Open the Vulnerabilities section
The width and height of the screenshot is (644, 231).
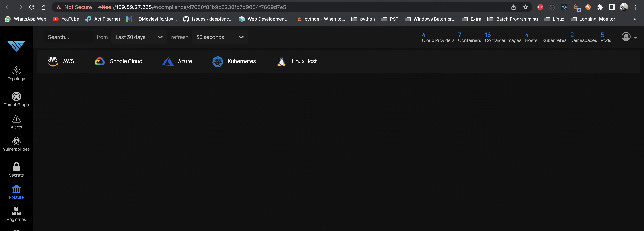click(16, 144)
